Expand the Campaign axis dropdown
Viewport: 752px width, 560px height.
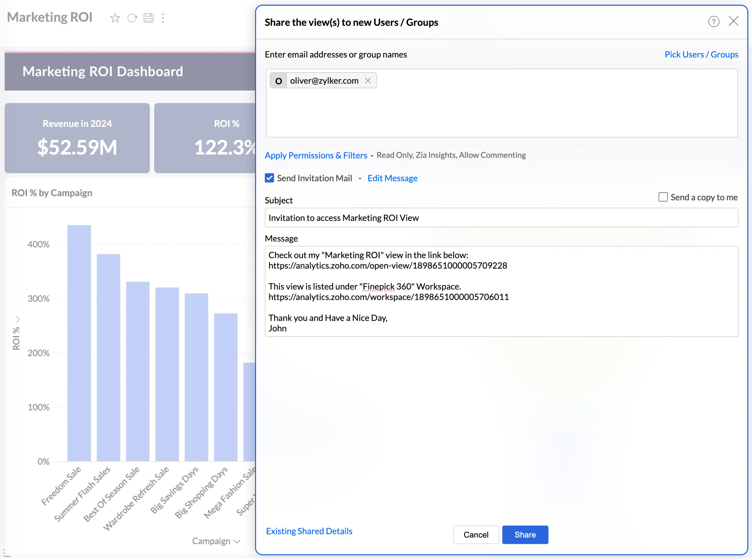216,541
